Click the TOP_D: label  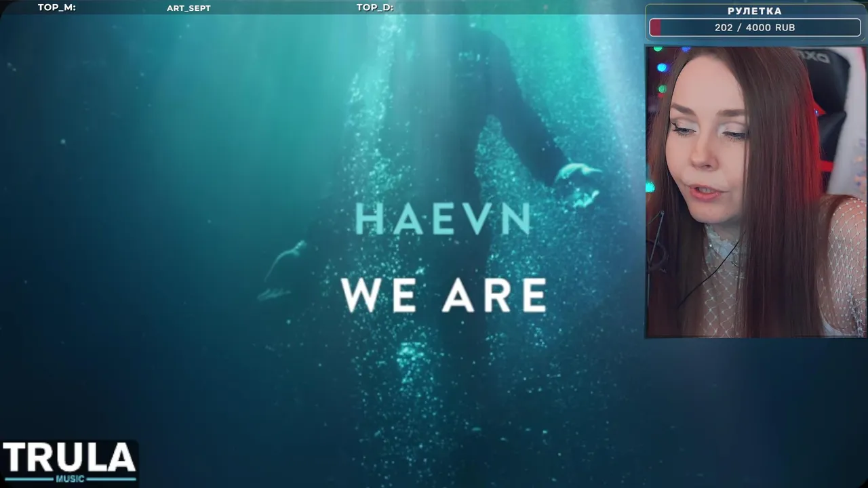click(375, 7)
